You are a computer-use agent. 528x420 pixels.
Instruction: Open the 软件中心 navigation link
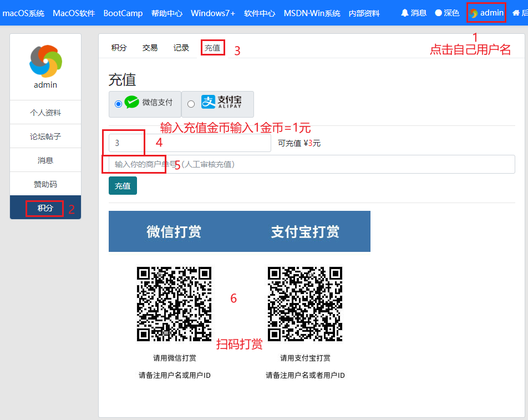pos(260,13)
